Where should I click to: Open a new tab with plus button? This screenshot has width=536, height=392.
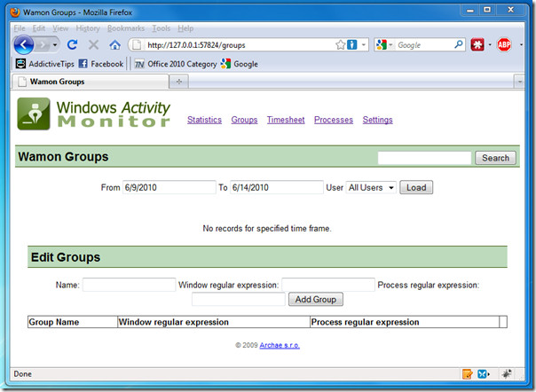[x=178, y=82]
